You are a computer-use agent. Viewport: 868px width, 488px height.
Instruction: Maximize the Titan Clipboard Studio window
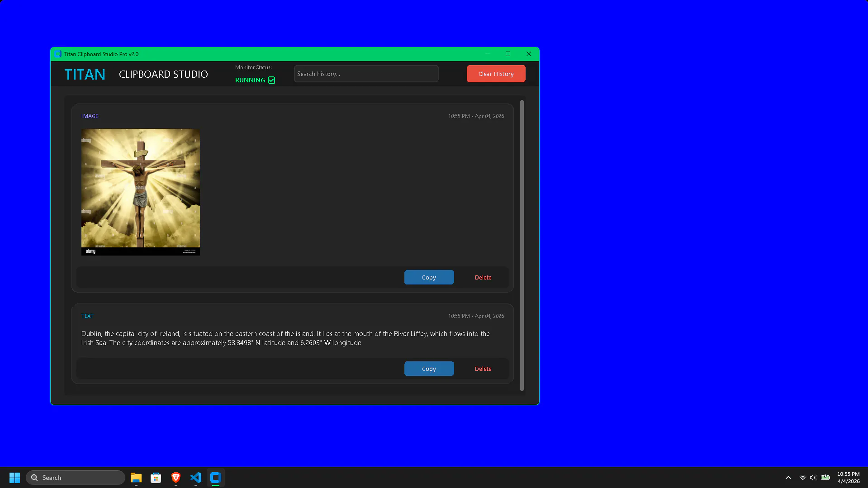[x=508, y=54]
